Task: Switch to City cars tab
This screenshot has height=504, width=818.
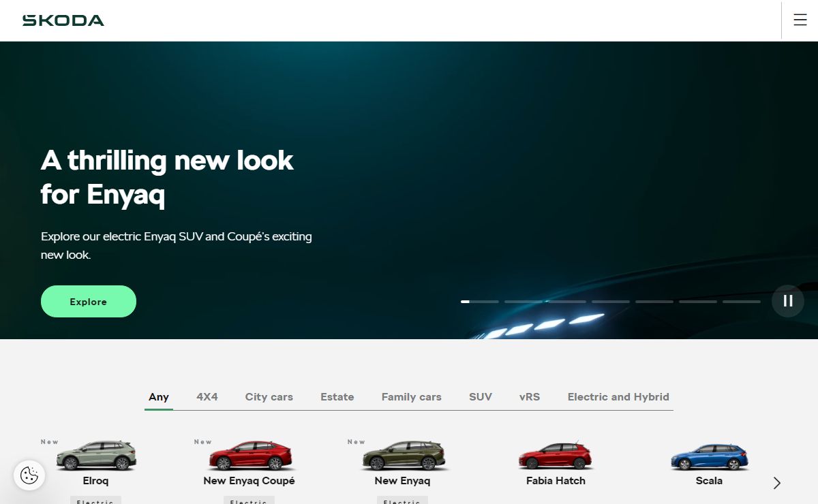Action: tap(269, 397)
